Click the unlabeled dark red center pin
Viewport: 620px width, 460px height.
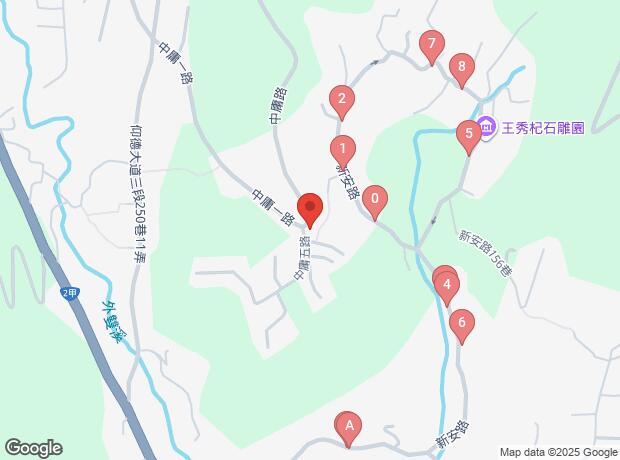310,210
